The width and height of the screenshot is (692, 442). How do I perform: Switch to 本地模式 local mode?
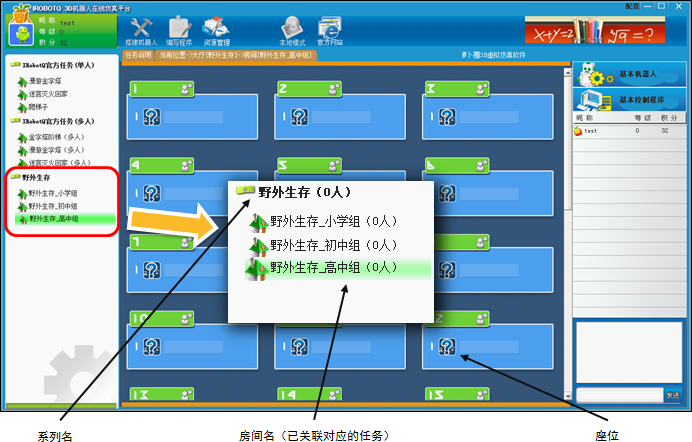coord(292,30)
